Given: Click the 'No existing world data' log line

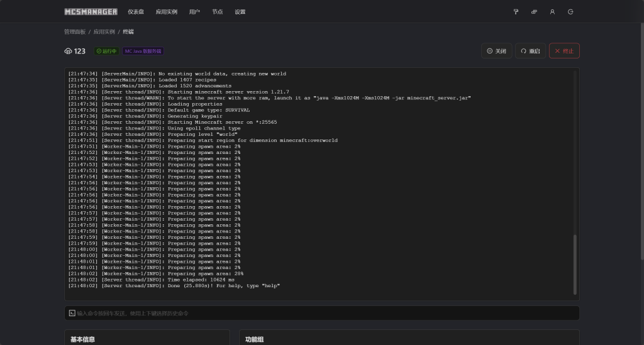Looking at the screenshot, I should 177,74.
